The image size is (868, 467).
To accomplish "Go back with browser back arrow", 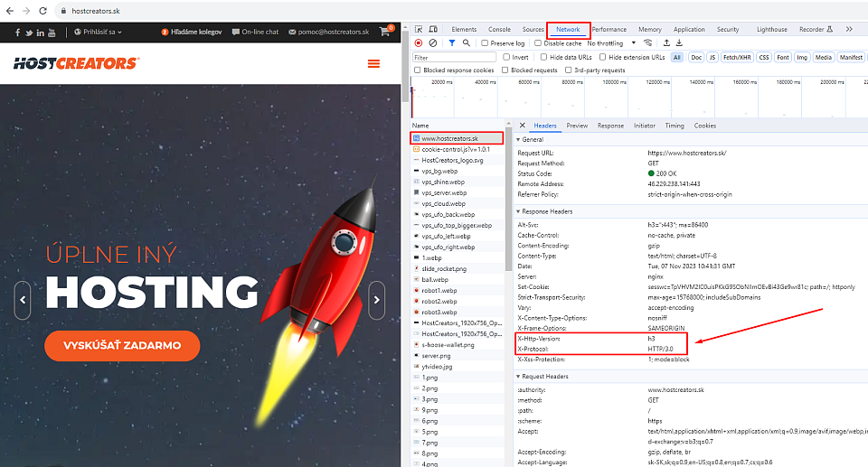I will point(10,11).
